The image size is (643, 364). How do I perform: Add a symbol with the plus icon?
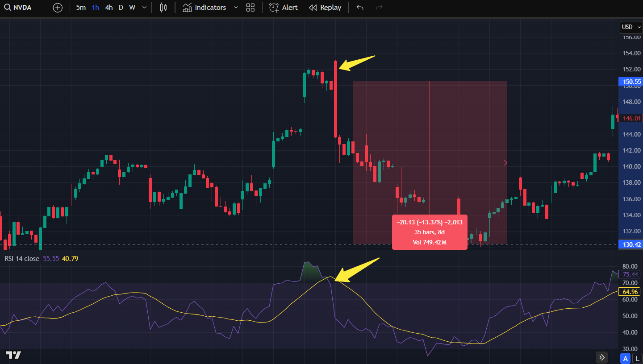pos(58,8)
